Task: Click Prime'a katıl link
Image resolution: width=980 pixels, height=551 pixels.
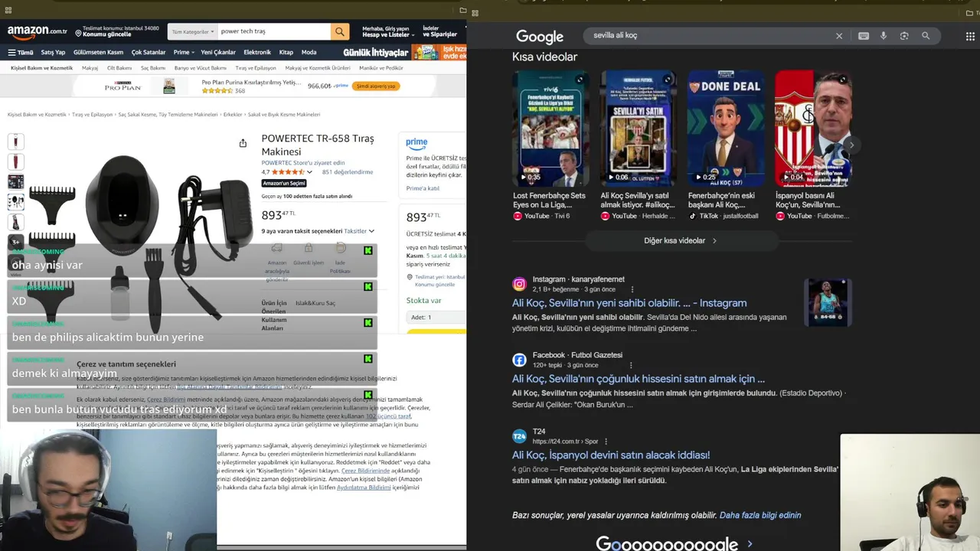Action: click(423, 188)
